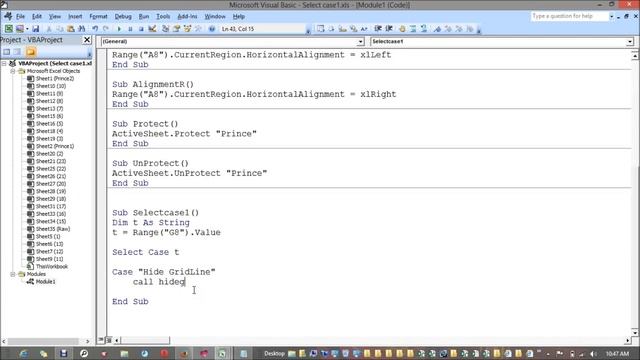Click the Copy icon in the toolbar
Viewport: 640px width, 360px height.
coord(60,29)
